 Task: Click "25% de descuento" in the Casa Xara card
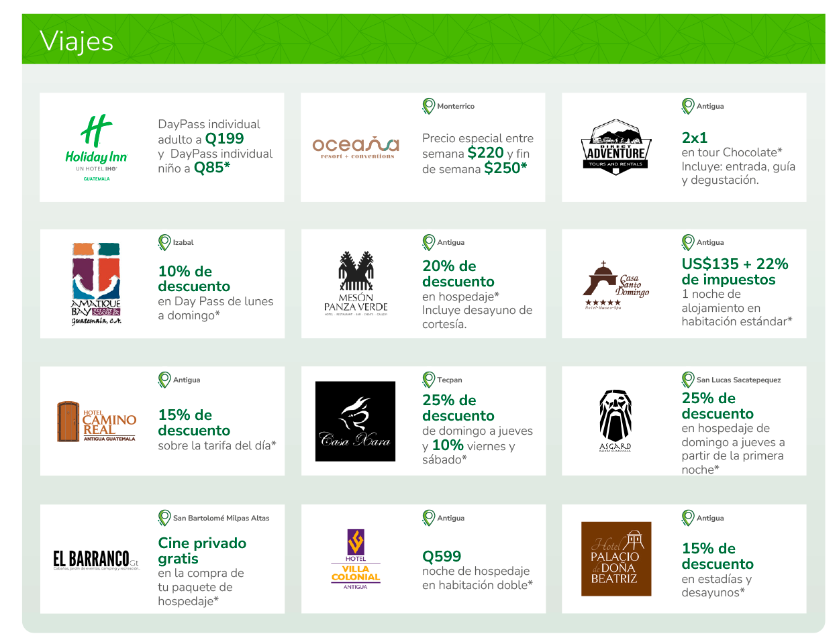coord(458,408)
